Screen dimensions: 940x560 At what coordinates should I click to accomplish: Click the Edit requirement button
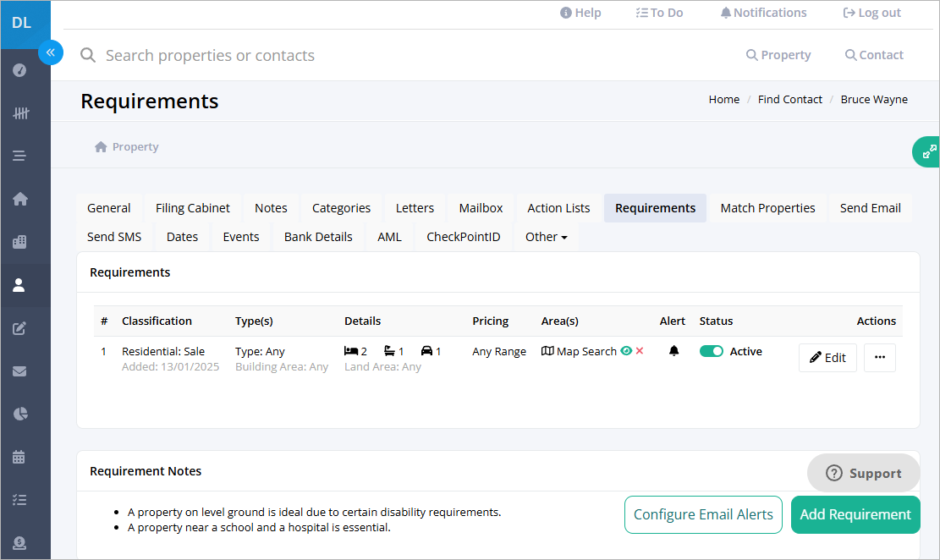pos(827,357)
